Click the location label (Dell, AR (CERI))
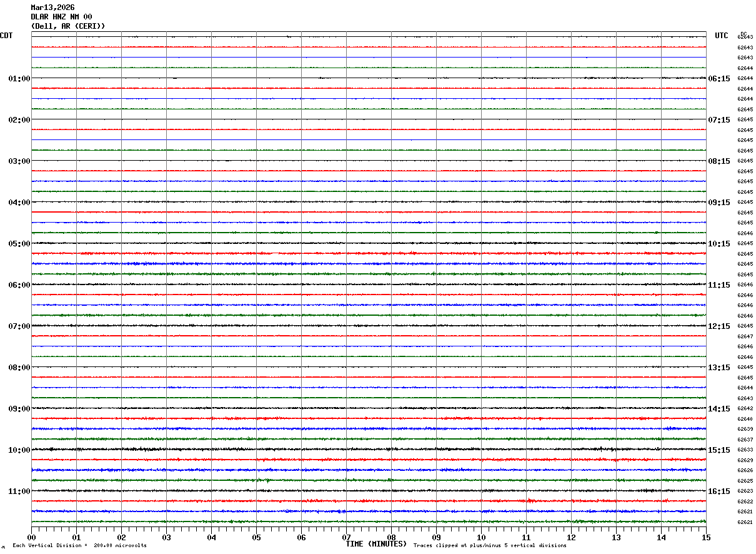The width and height of the screenshot is (756, 554). (68, 26)
